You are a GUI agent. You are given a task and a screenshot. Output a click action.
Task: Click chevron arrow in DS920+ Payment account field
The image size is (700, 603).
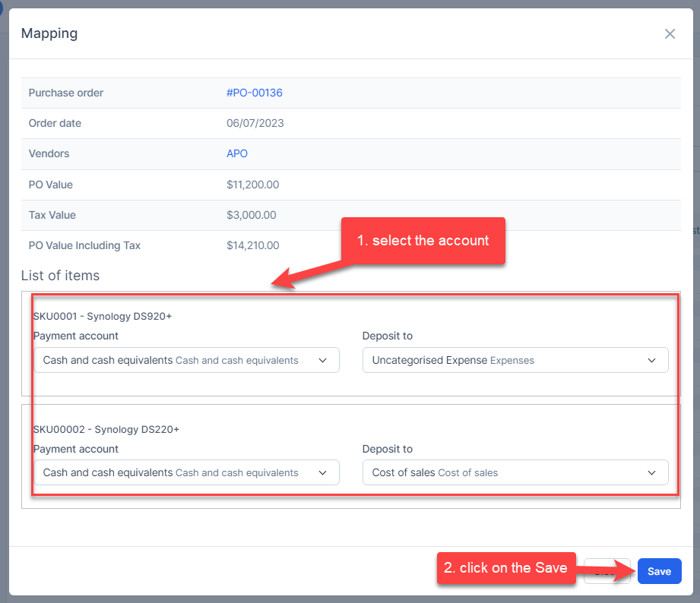[x=323, y=360]
